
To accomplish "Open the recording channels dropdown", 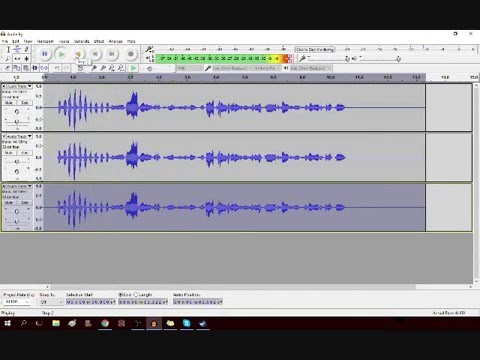I will [268, 68].
